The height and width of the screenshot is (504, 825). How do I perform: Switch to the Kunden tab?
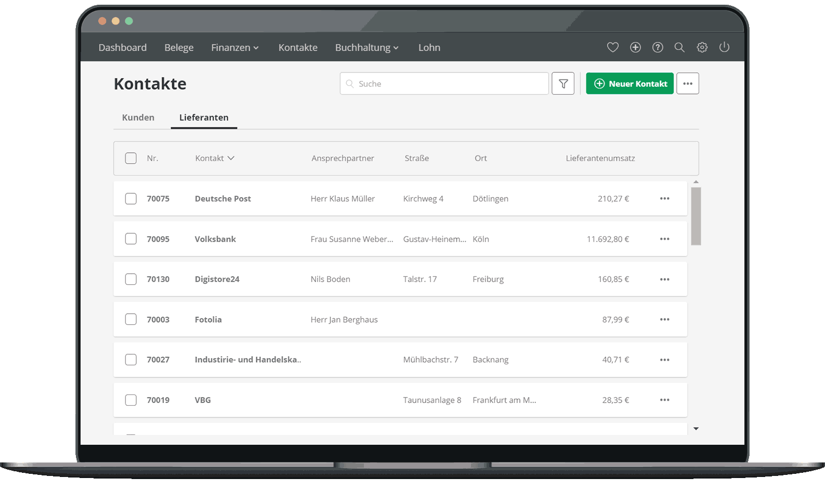tap(138, 117)
